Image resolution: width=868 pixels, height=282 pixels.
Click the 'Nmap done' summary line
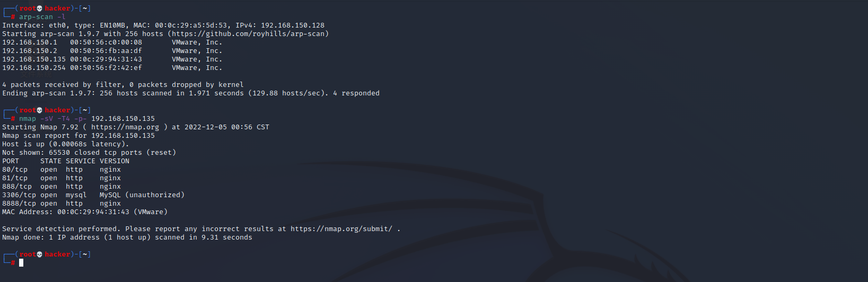(x=127, y=237)
